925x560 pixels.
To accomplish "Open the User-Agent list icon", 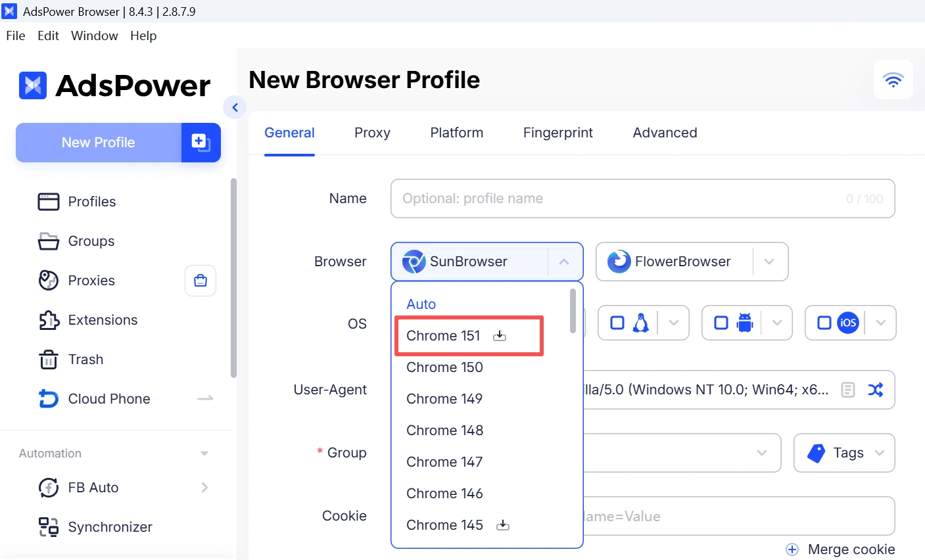I will point(848,390).
